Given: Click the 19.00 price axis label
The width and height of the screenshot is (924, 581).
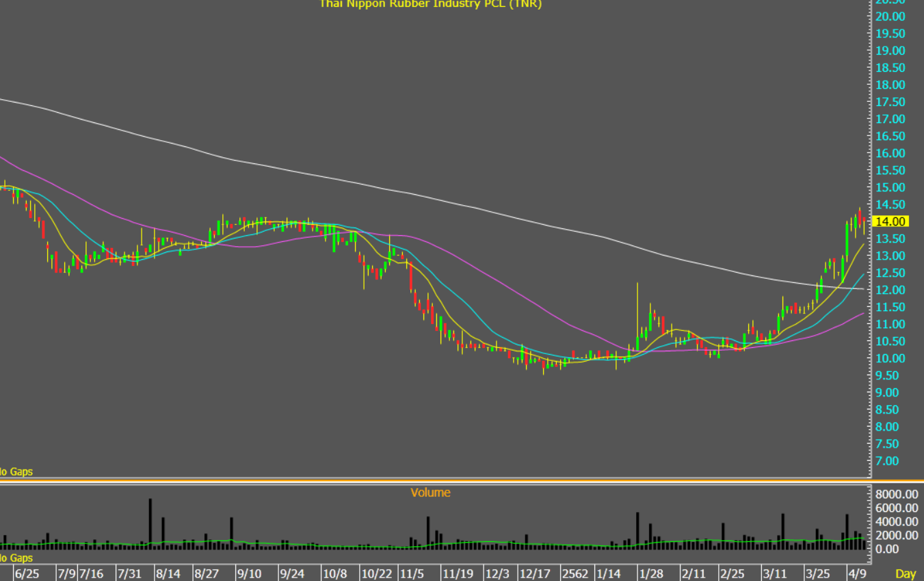Looking at the screenshot, I should 891,51.
